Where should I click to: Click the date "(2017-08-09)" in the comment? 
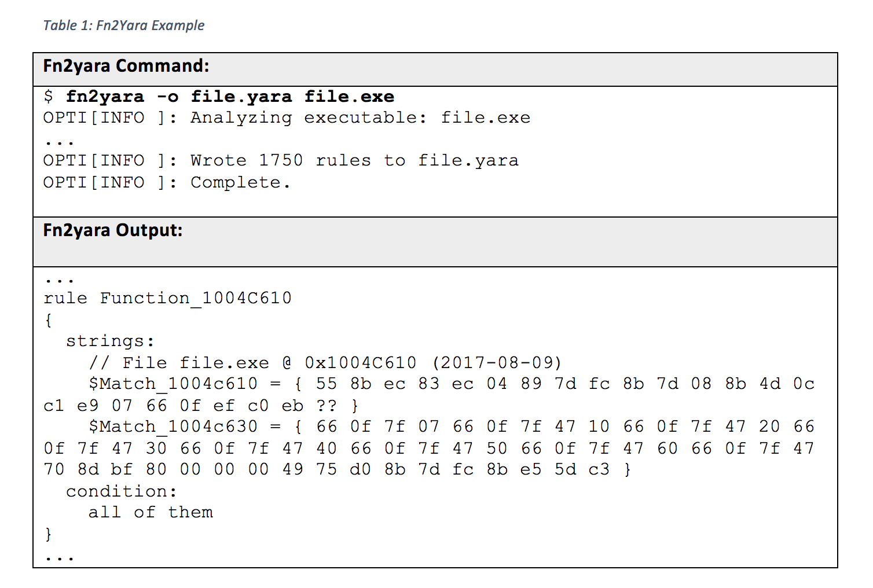[497, 363]
